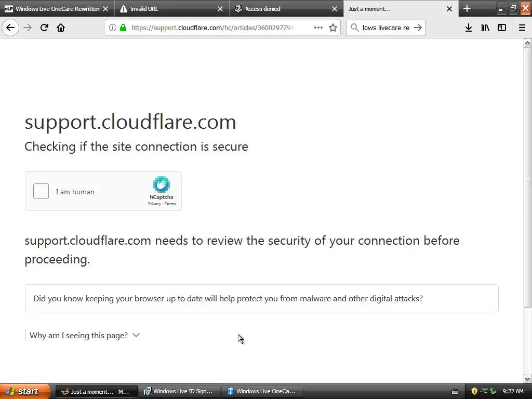Click the 9:22 AM system clock
This screenshot has height=399, width=532.
(513, 391)
